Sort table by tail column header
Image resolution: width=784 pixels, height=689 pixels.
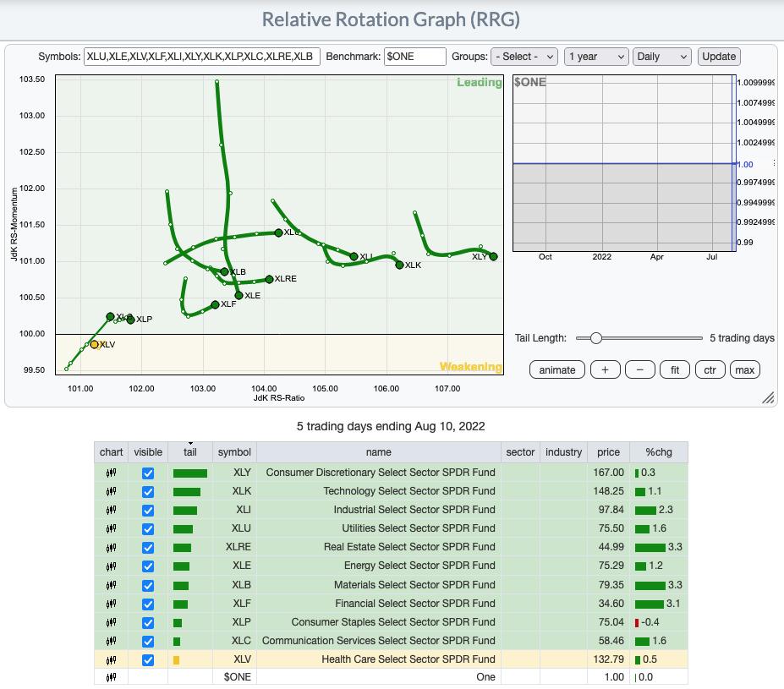click(190, 452)
